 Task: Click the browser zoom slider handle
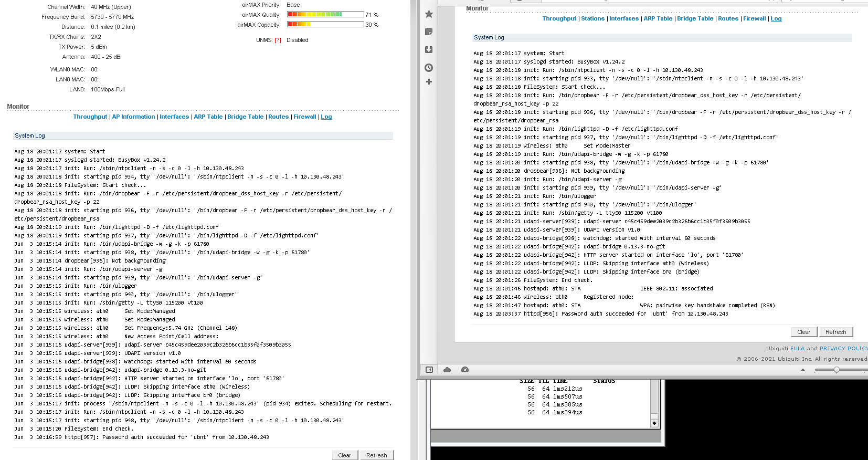pos(837,370)
